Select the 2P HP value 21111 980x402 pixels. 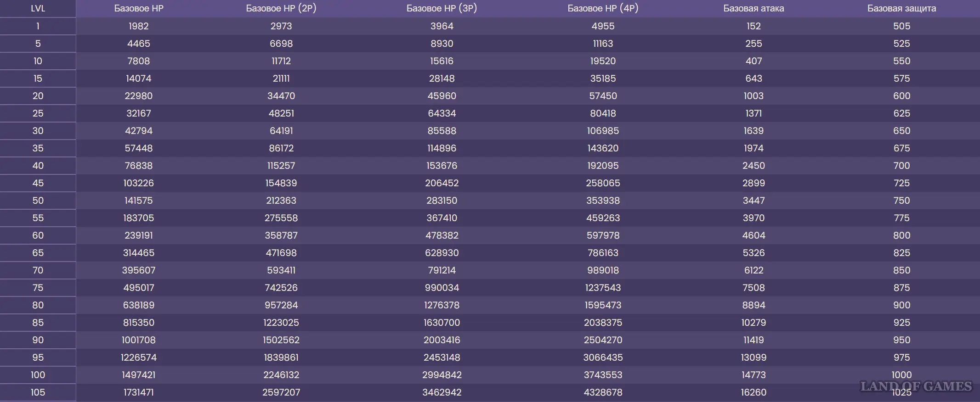coord(281,78)
